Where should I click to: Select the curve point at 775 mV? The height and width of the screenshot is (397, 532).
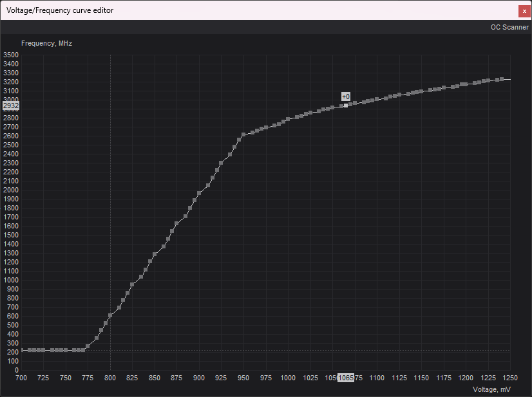click(88, 346)
